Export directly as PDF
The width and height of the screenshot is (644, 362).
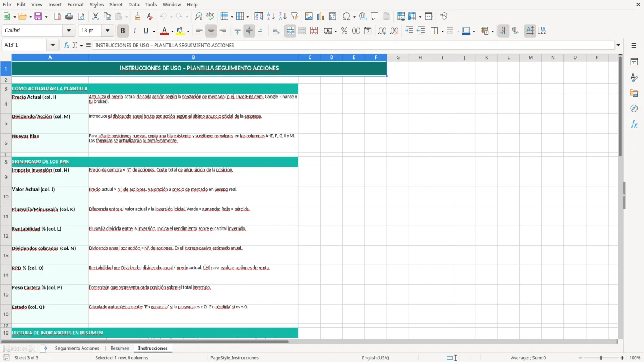tap(57, 17)
